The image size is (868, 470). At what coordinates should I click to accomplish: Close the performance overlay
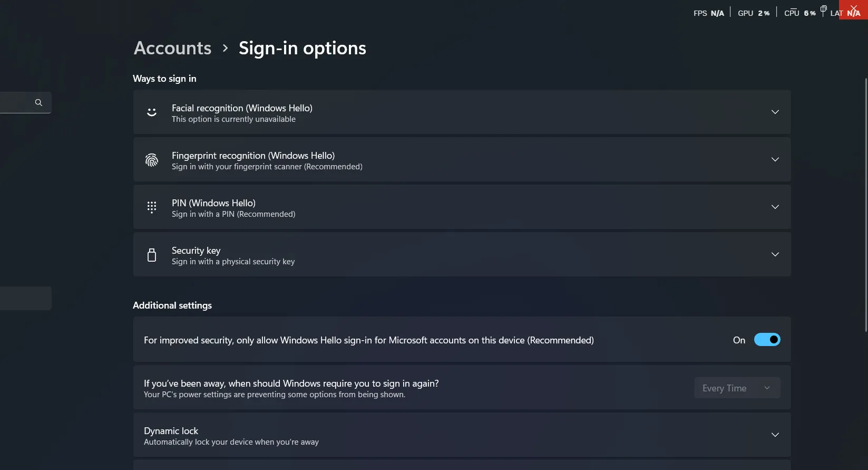(x=853, y=9)
